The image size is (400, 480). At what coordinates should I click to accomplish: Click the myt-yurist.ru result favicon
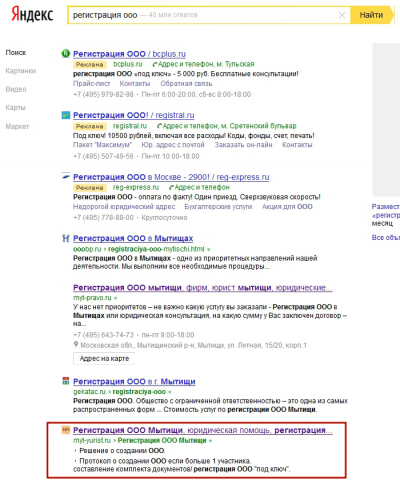point(66,430)
